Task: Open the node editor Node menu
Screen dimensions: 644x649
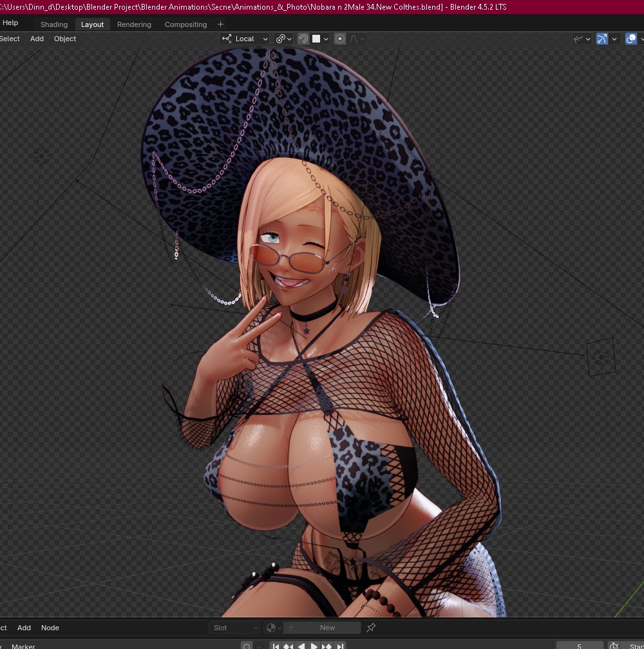Action: click(50, 628)
